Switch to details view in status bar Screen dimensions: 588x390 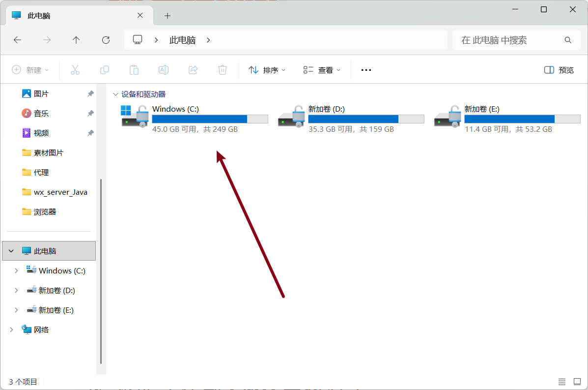tap(562, 382)
